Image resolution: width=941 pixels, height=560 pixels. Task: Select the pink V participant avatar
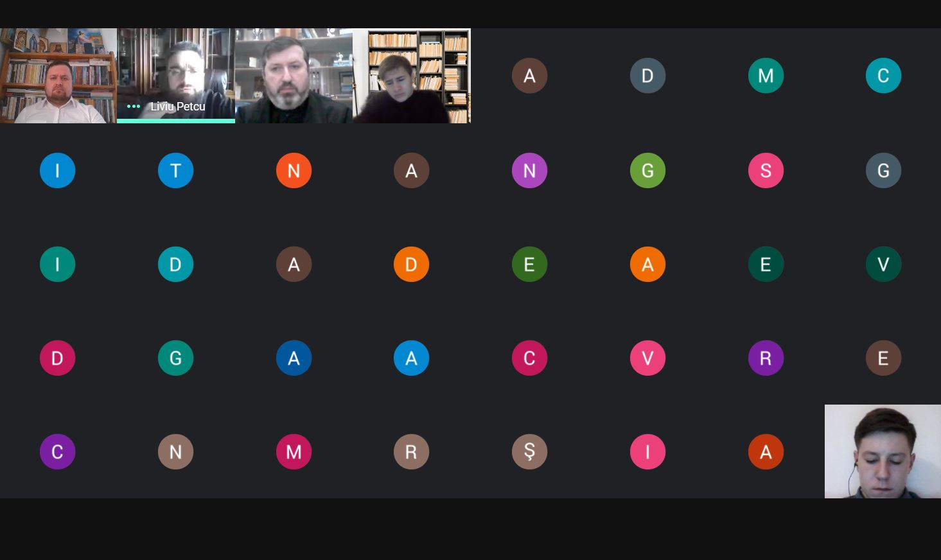pos(647,358)
